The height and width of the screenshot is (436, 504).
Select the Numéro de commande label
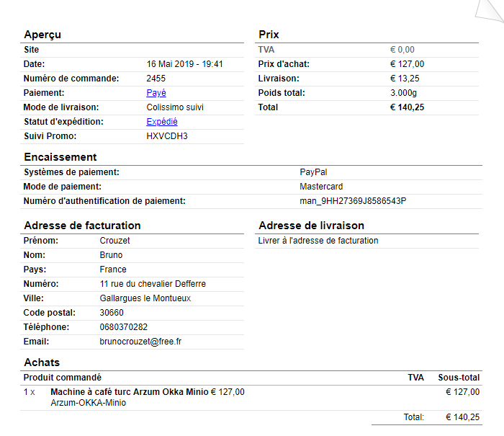point(71,79)
